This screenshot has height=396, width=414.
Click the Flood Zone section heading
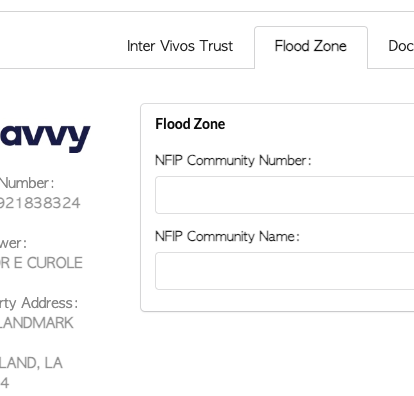pos(190,124)
